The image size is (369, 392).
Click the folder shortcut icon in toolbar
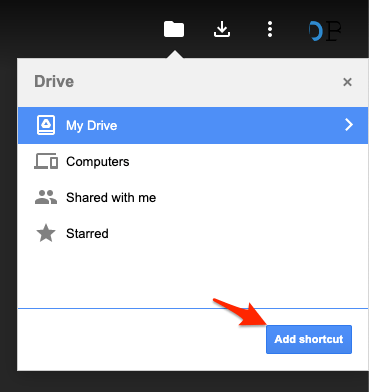point(174,29)
